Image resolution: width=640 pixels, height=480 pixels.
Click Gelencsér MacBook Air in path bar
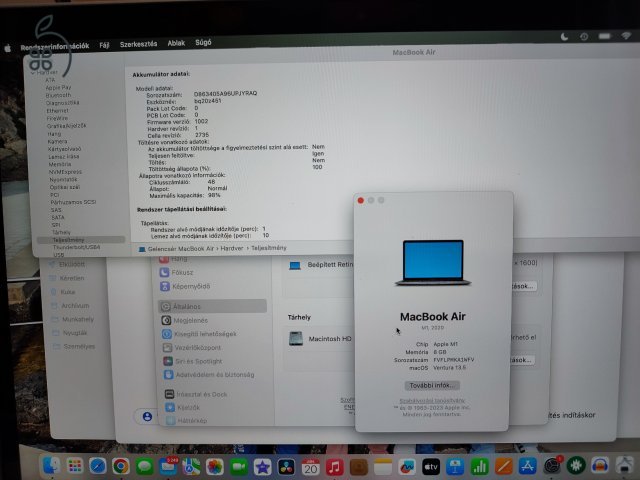[x=180, y=249]
